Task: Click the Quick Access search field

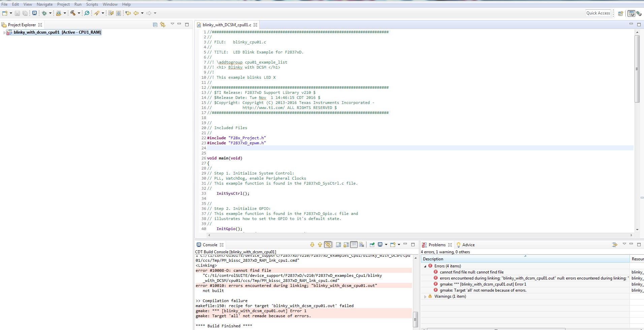Action: [598, 13]
